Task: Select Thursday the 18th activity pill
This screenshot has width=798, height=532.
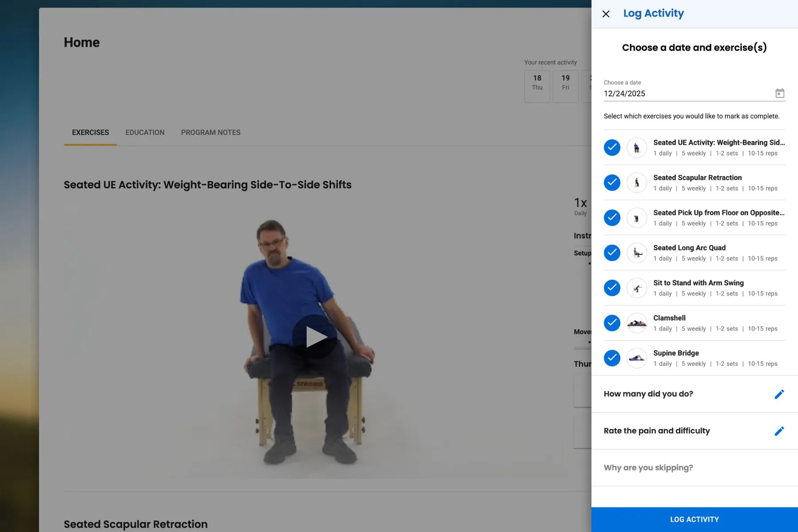Action: (537, 86)
